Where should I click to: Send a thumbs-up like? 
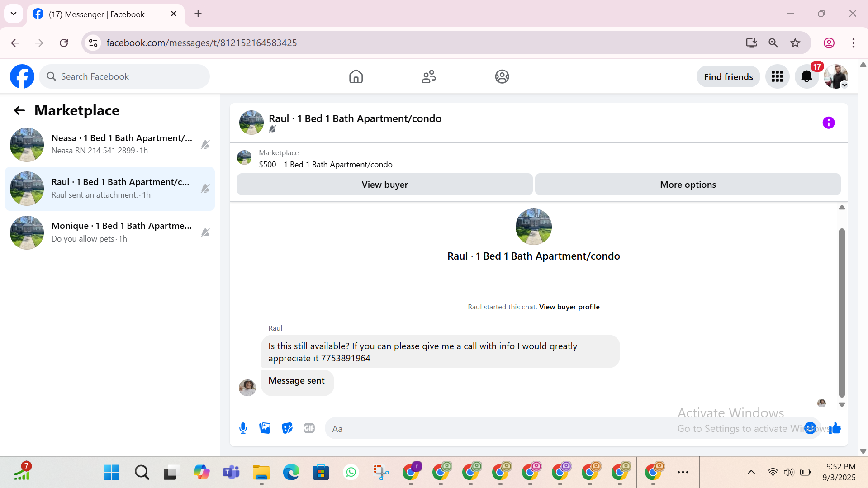pyautogui.click(x=835, y=428)
